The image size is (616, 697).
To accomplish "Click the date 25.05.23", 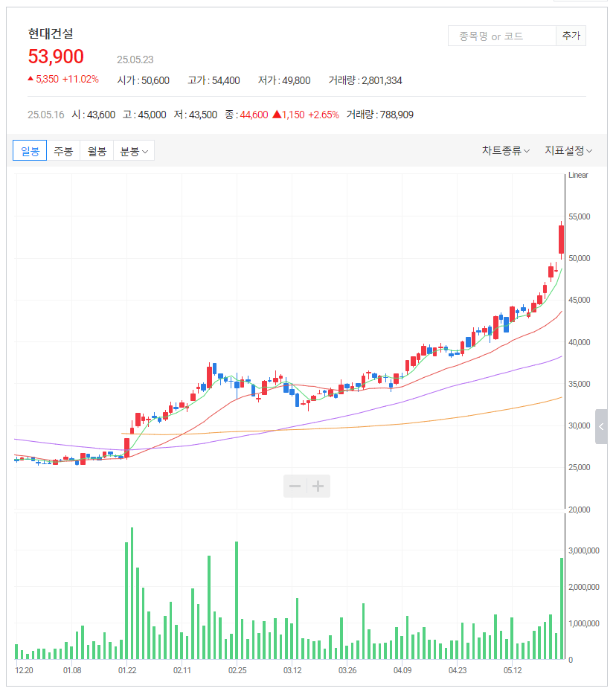I will (135, 60).
